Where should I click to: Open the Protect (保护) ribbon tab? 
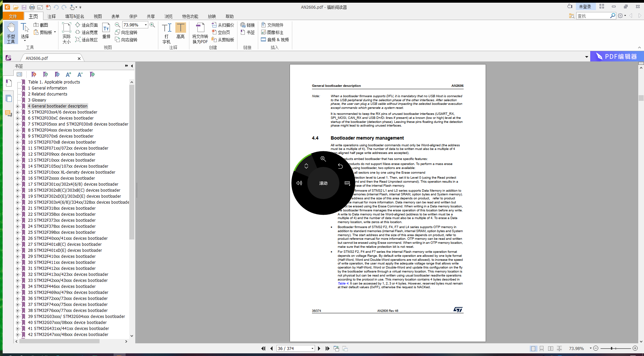pos(133,16)
